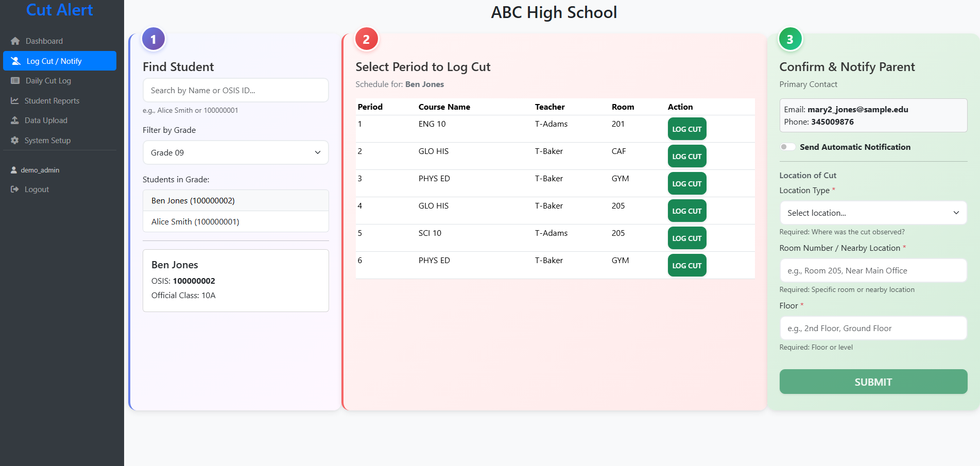Click into the Floor input field
The width and height of the screenshot is (980, 466).
coord(873,329)
